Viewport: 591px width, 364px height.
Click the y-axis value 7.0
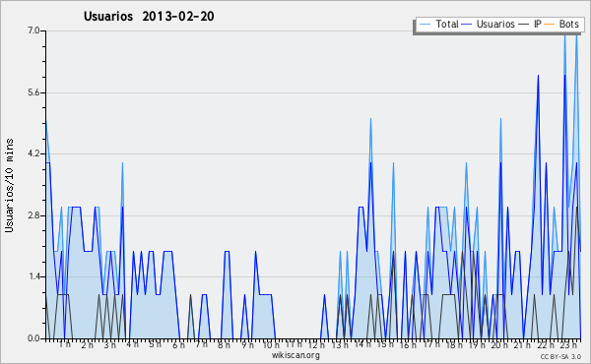(33, 30)
